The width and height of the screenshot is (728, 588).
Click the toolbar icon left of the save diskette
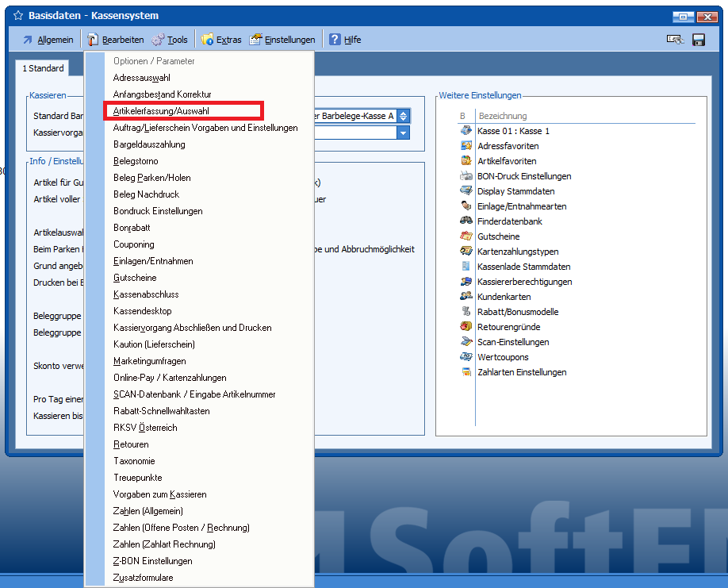point(675,40)
